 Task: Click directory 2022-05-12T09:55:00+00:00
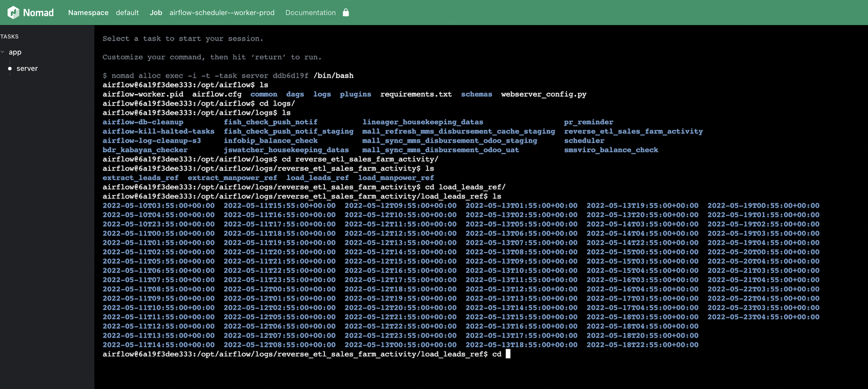point(400,205)
